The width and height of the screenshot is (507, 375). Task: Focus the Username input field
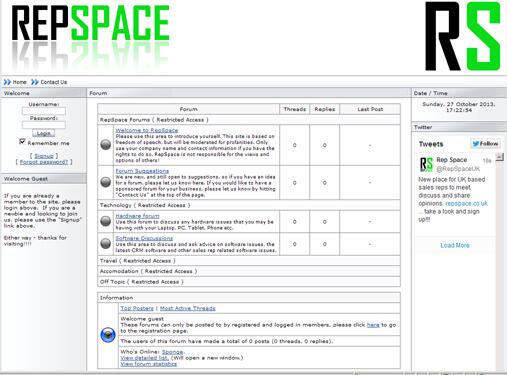click(44, 111)
